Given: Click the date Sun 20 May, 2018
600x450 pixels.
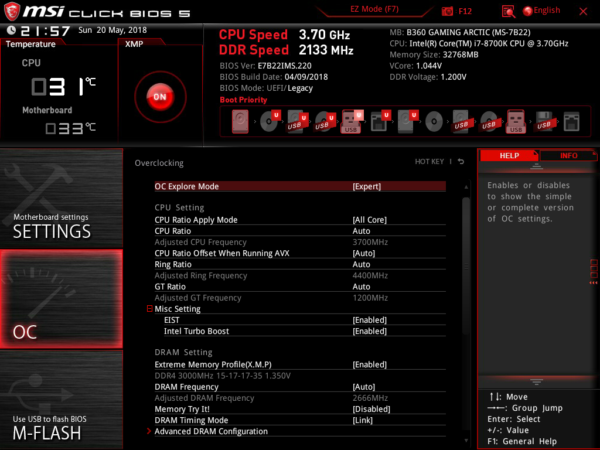Looking at the screenshot, I should [x=112, y=30].
